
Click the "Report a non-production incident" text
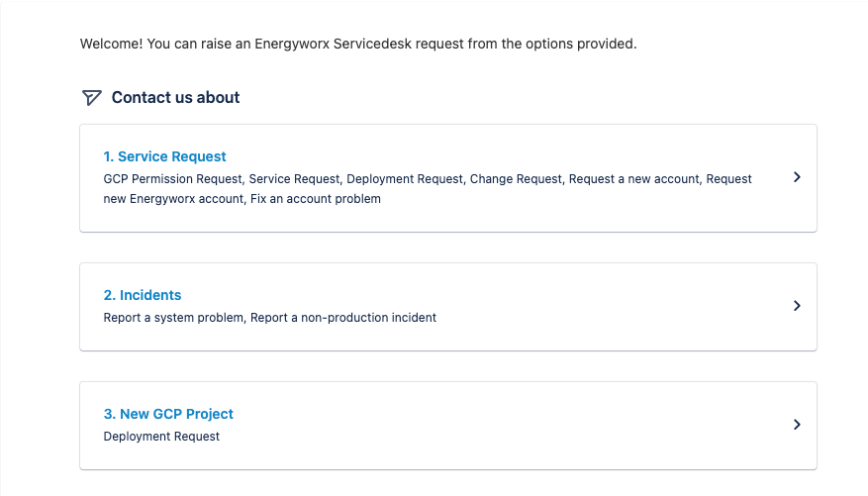tap(343, 318)
